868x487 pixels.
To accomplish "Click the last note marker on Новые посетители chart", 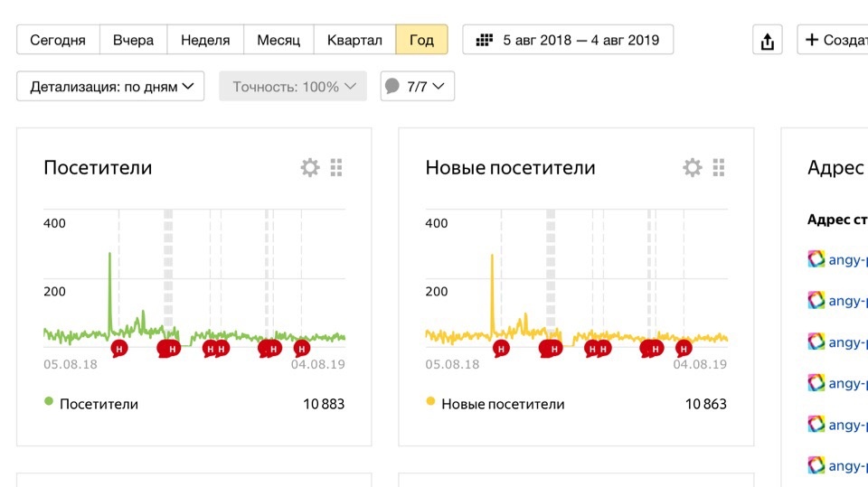I will point(684,349).
